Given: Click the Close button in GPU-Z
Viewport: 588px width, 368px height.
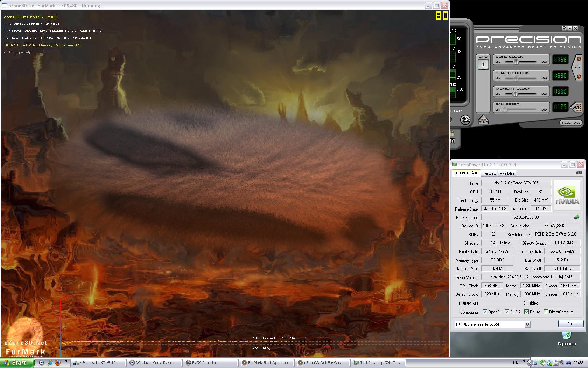Looking at the screenshot, I should click(x=571, y=324).
